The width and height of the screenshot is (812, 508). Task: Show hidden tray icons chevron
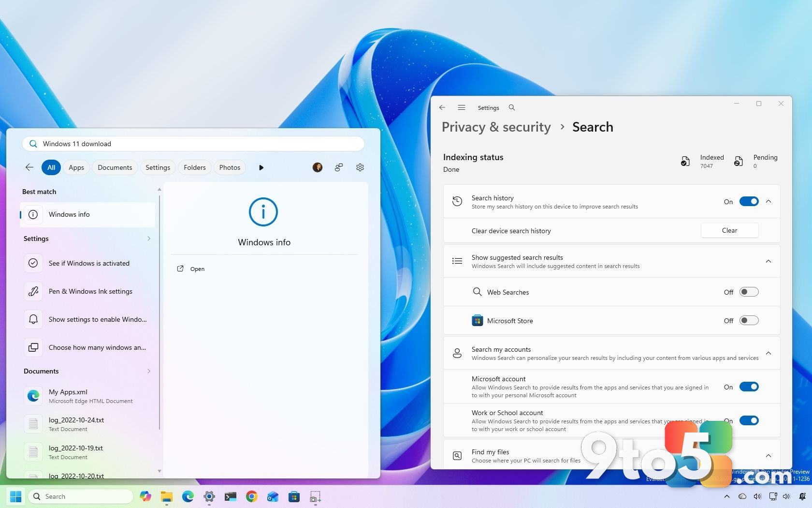click(727, 496)
